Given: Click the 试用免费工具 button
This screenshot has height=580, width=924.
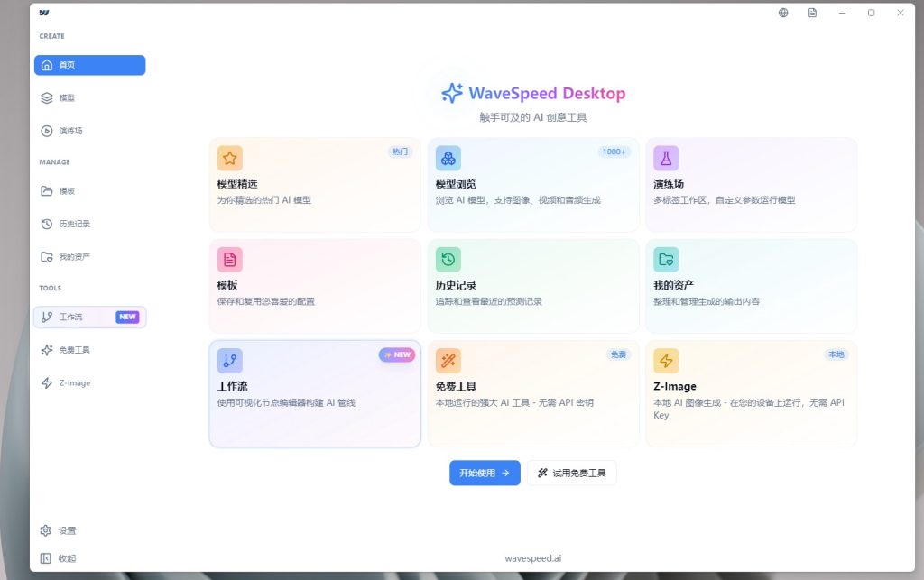Looking at the screenshot, I should click(571, 473).
